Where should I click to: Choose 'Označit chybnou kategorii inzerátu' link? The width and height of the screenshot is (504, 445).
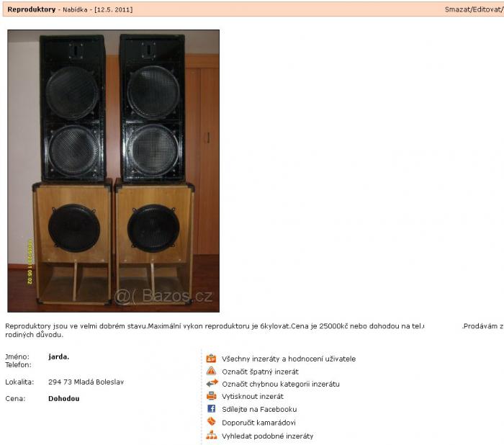point(281,384)
